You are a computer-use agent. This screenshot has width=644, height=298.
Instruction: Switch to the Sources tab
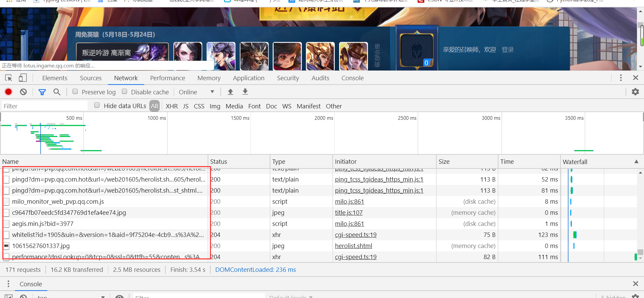coord(91,78)
